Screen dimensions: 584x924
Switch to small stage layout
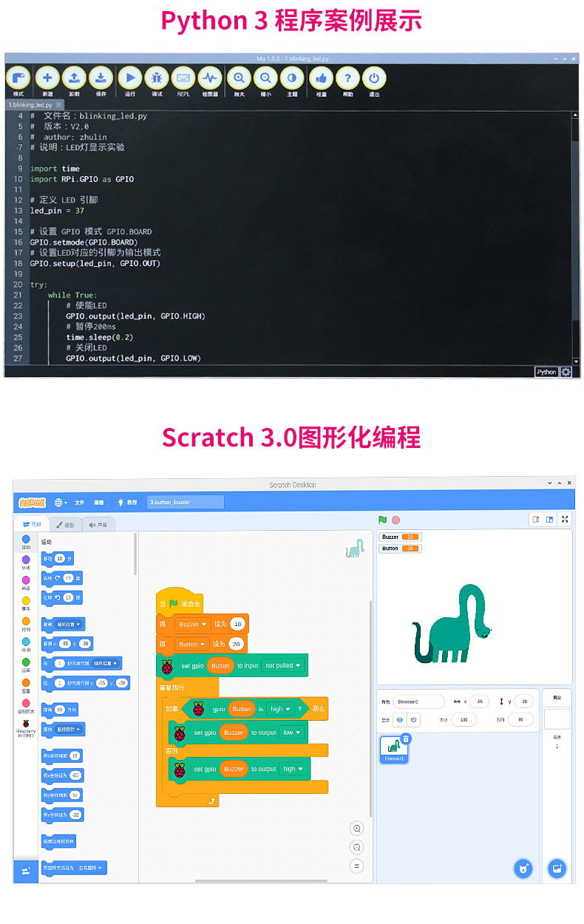click(x=536, y=520)
